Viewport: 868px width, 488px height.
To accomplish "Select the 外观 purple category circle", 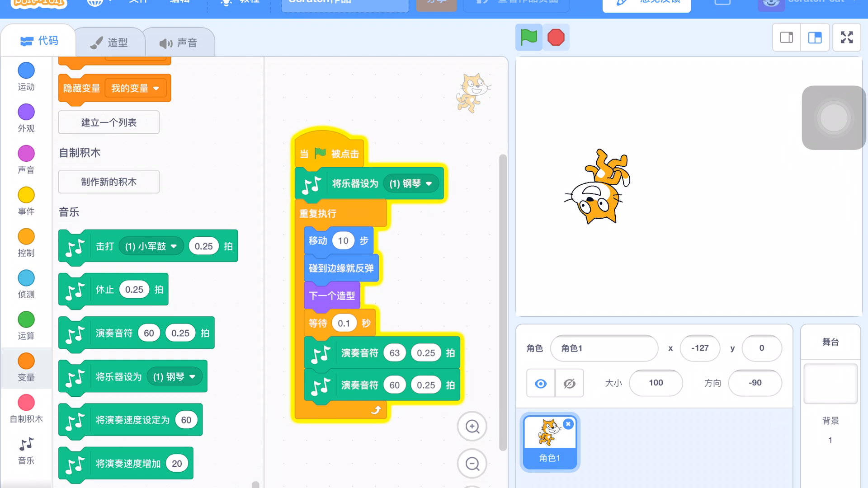I will click(x=26, y=112).
